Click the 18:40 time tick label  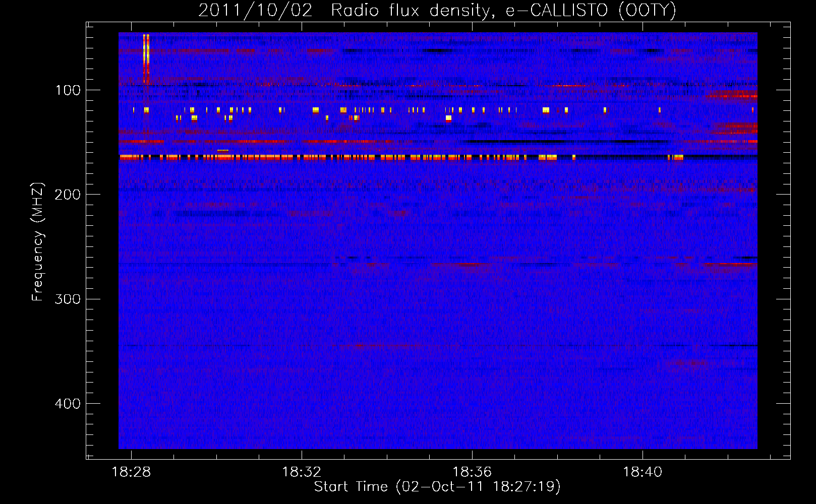(x=643, y=472)
